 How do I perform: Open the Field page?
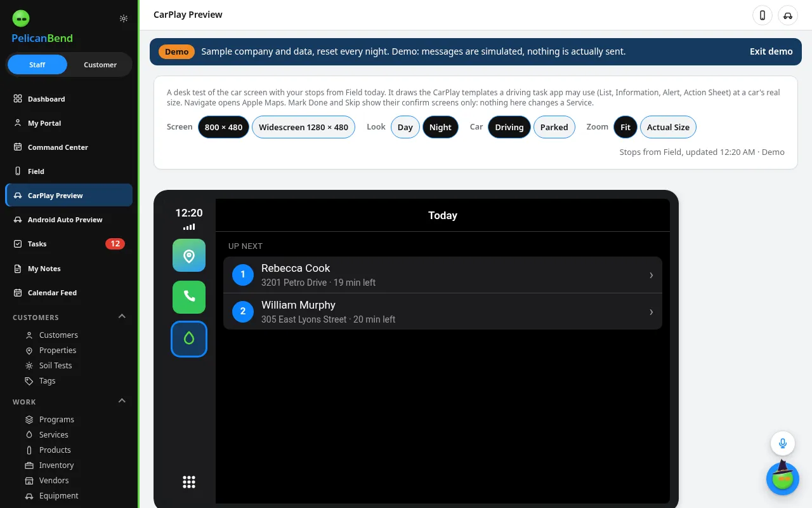point(69,171)
